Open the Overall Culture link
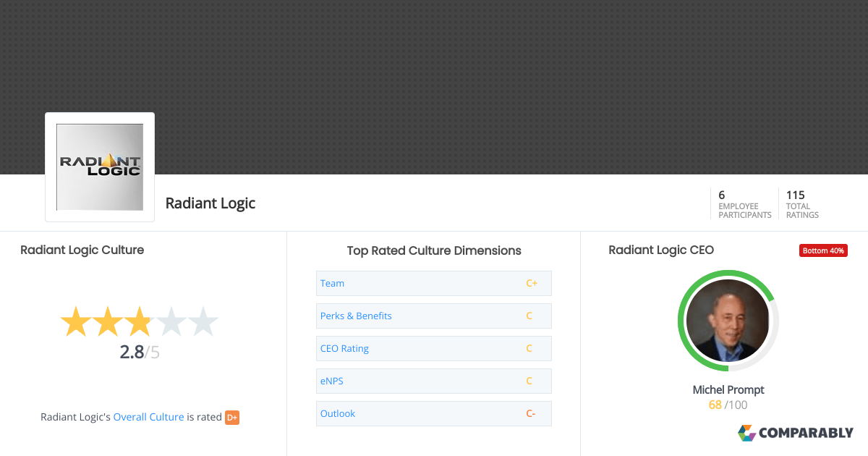Screen dimensions: 868x456 pos(148,417)
